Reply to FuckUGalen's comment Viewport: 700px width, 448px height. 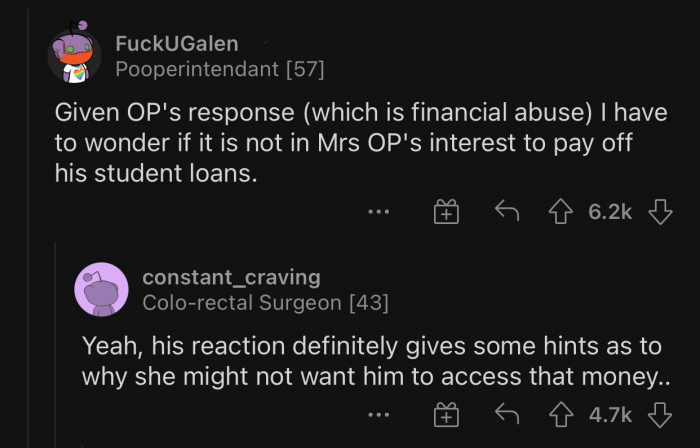pos(508,212)
